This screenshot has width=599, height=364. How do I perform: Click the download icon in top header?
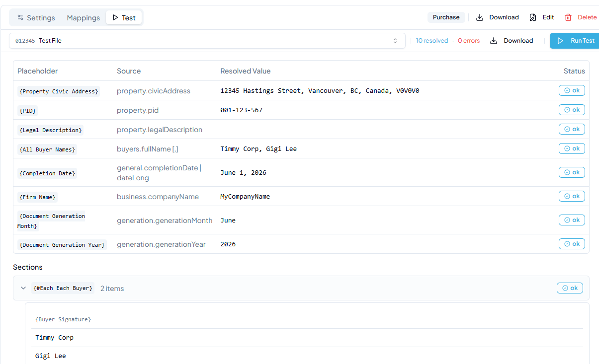[x=480, y=17]
